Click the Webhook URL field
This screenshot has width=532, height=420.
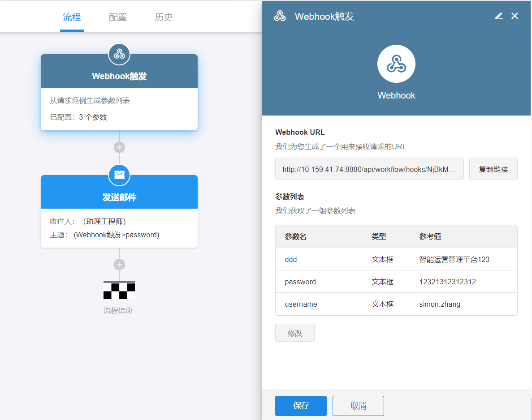[x=369, y=169]
